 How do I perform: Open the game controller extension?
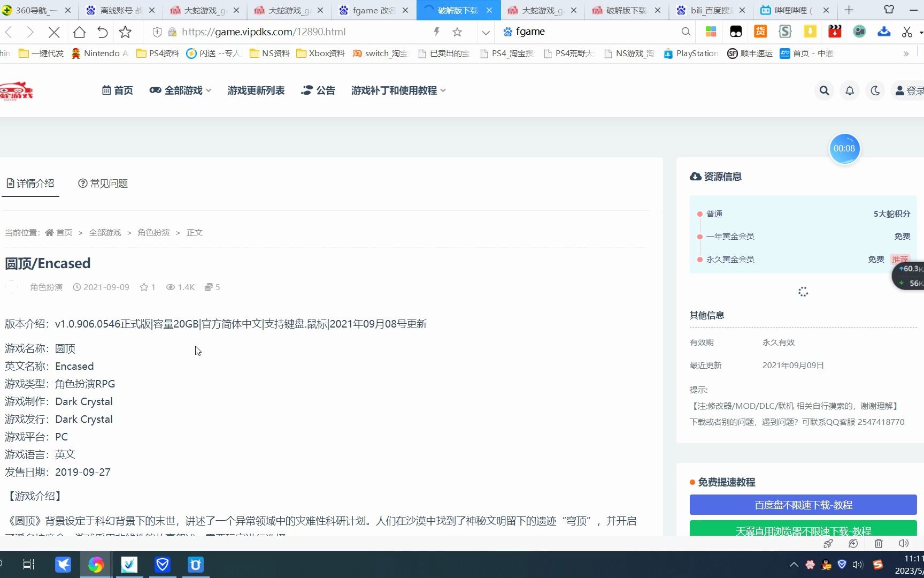tap(736, 32)
